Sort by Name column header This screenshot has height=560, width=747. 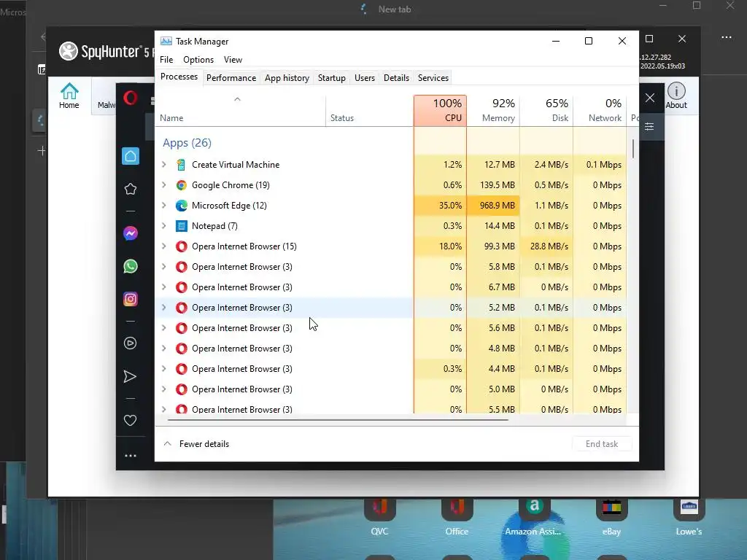point(241,111)
